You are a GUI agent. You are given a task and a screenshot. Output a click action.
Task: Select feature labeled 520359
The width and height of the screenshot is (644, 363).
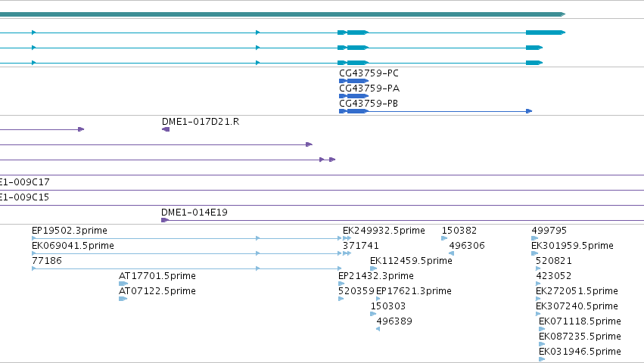click(356, 291)
